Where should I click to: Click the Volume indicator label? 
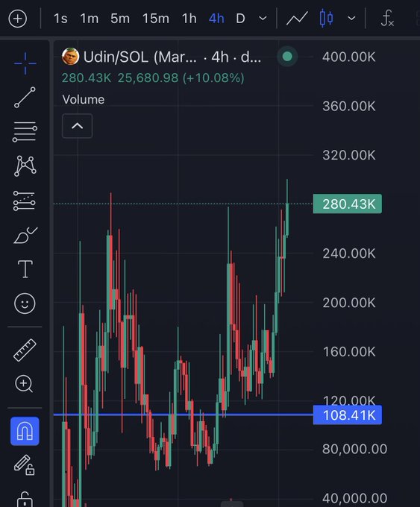(x=83, y=100)
